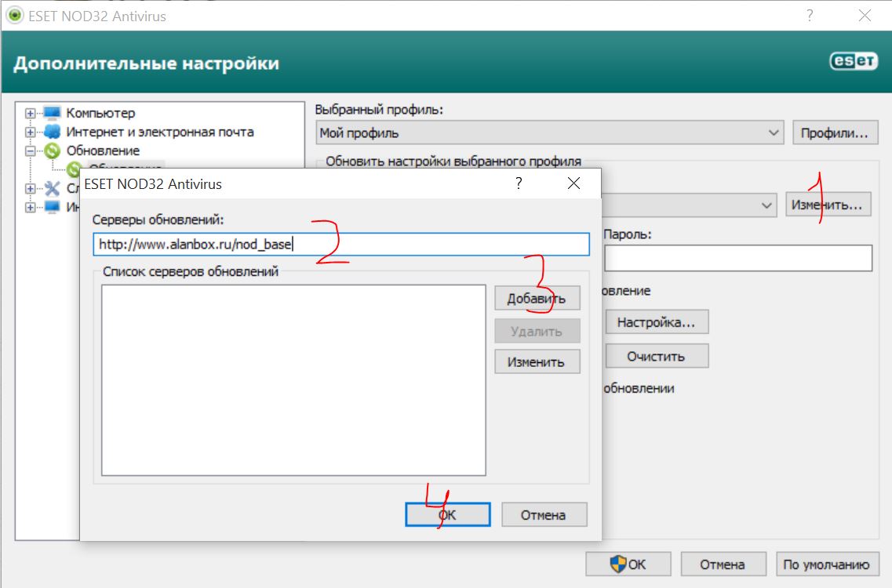Screen dimensions: 892x588
Task: Click Отмена in the main settings window
Action: tap(723, 564)
